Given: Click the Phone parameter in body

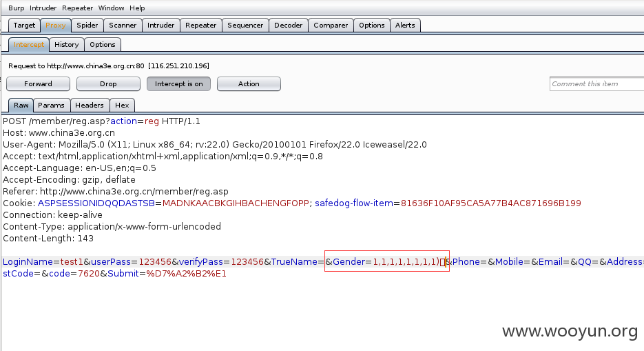Looking at the screenshot, I should pos(466,262).
